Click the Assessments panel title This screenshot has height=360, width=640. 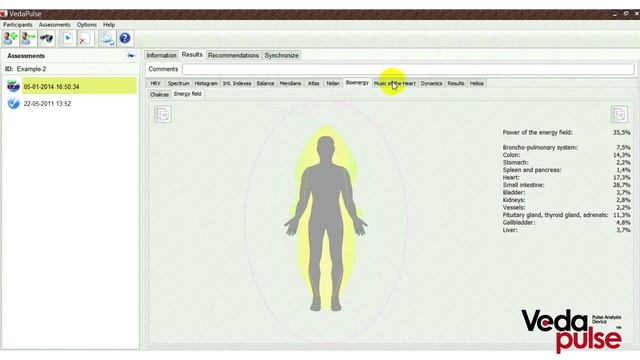(26, 56)
